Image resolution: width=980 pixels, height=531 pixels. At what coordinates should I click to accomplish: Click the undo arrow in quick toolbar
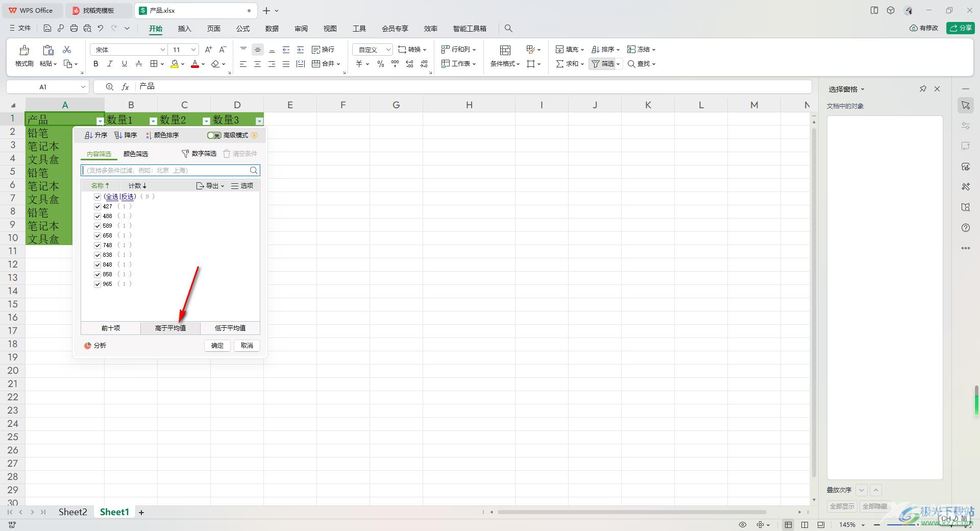[101, 29]
